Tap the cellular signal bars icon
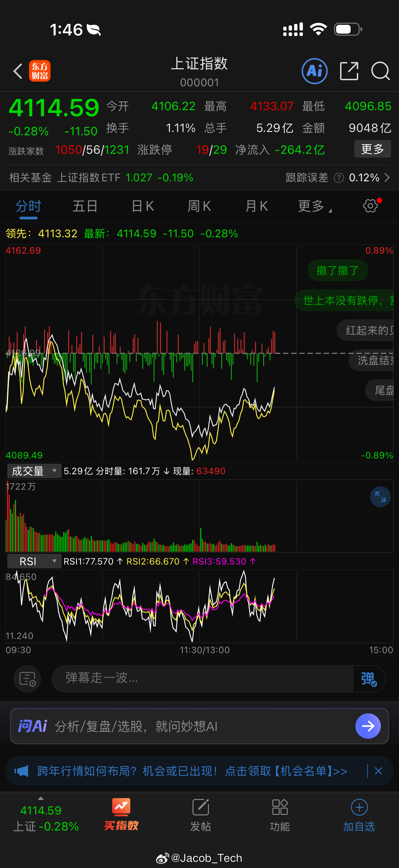399x868 pixels. coord(293,29)
